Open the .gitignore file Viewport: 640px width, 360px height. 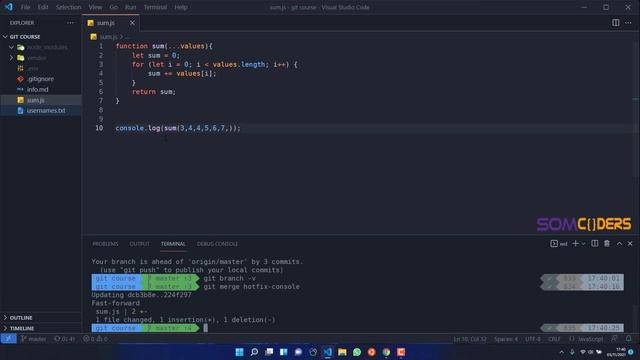(41, 79)
